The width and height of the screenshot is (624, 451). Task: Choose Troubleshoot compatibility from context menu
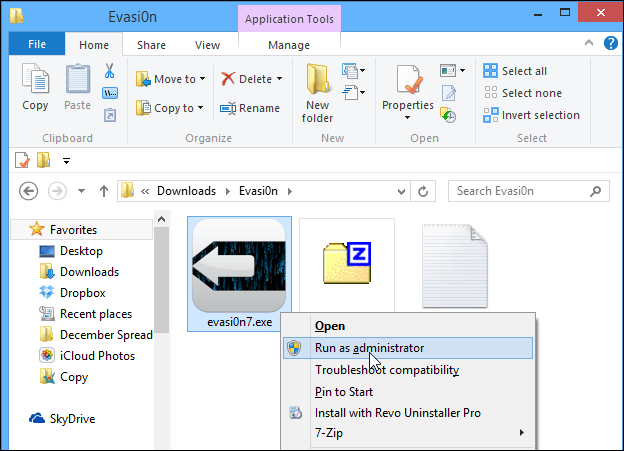coord(408,370)
